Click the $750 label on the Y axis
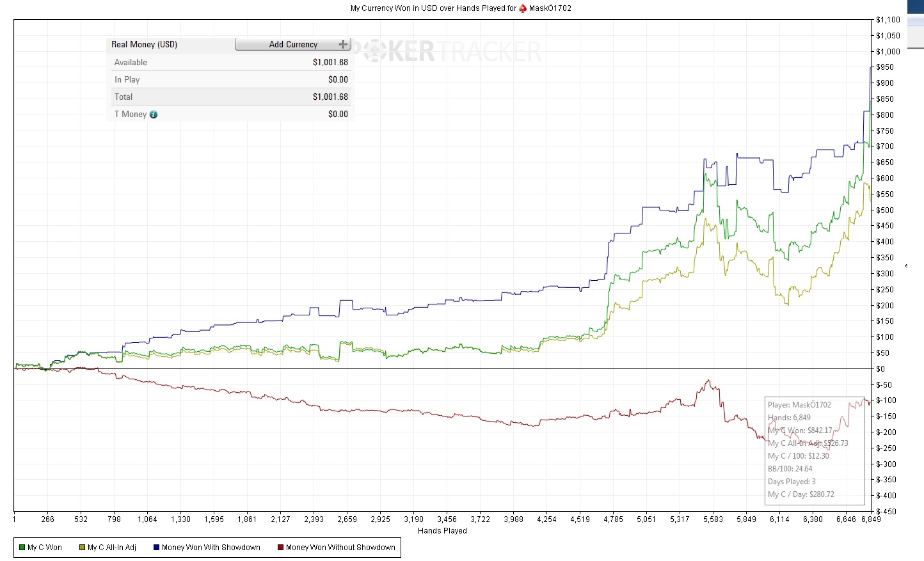This screenshot has height=561, width=924. click(x=885, y=131)
